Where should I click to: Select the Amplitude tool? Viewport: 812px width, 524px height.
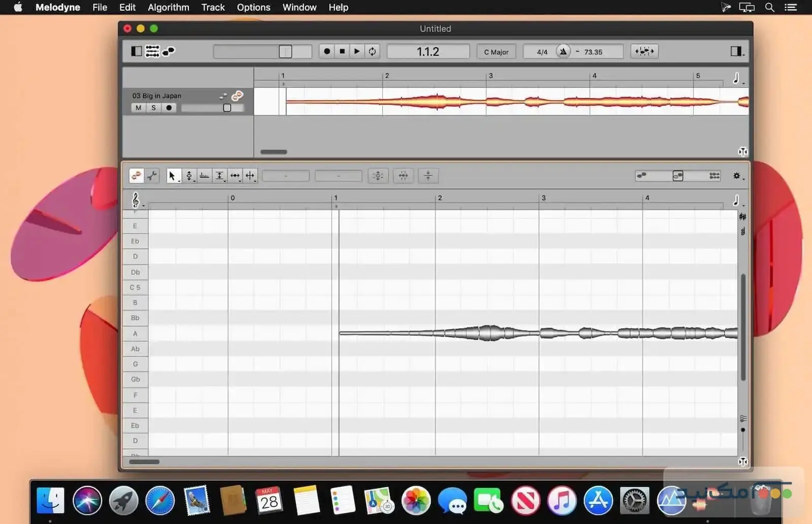219,175
